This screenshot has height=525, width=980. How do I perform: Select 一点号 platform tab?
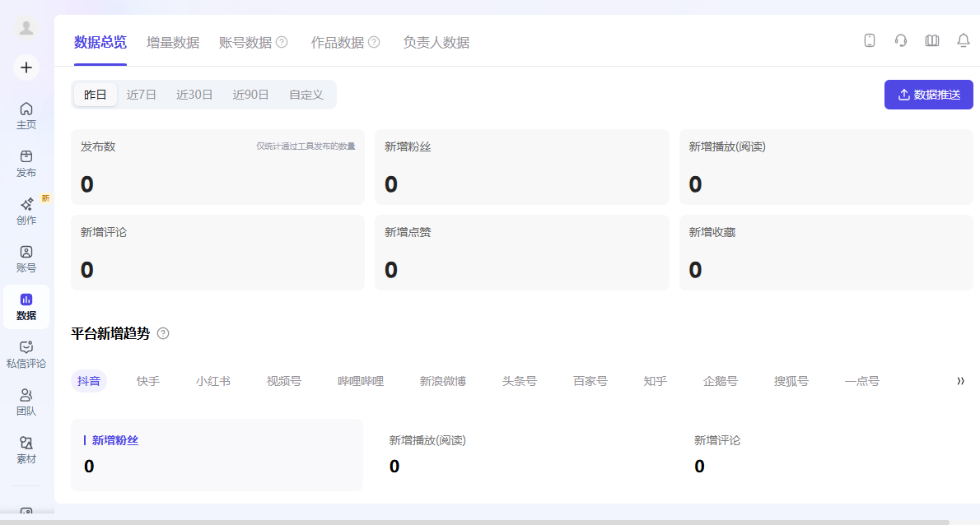[862, 381]
